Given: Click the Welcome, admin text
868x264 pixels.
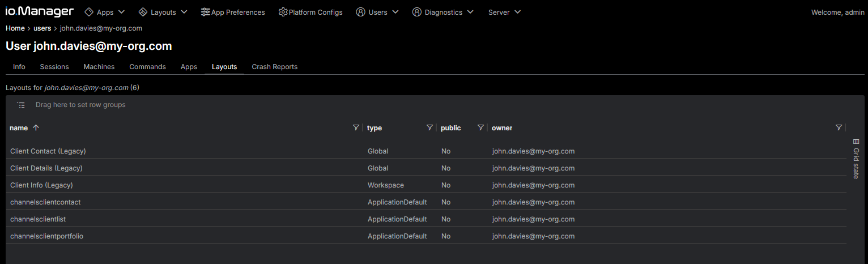Looking at the screenshot, I should click(838, 12).
